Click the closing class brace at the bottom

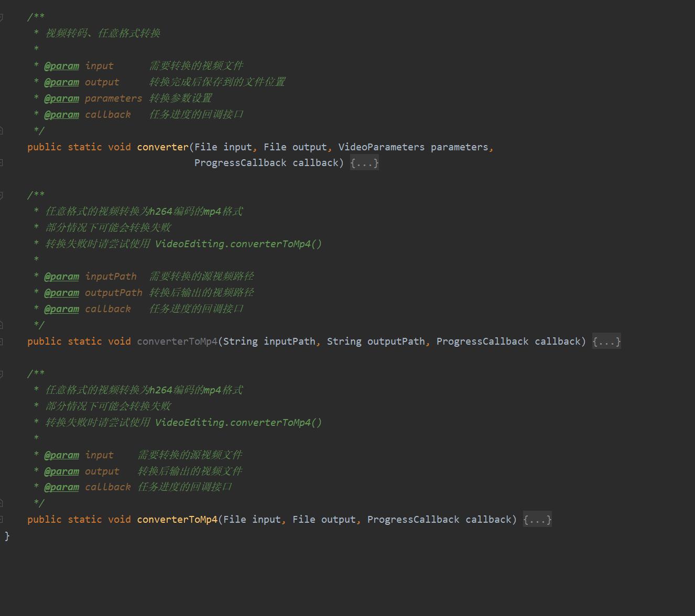7,536
